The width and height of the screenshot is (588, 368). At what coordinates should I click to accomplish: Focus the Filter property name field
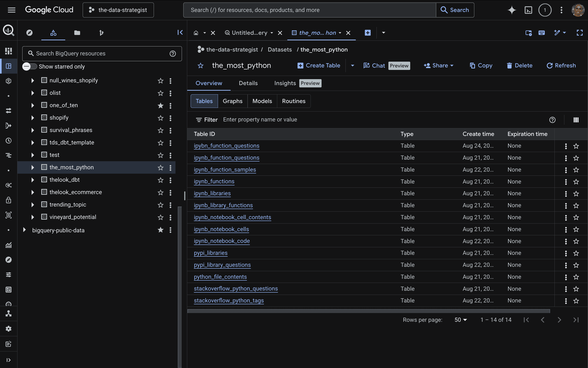tap(382, 120)
